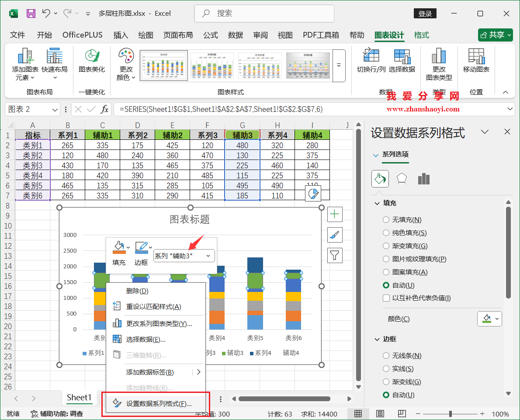
Task: Open Add Data Labels submenu
Action: [x=156, y=372]
